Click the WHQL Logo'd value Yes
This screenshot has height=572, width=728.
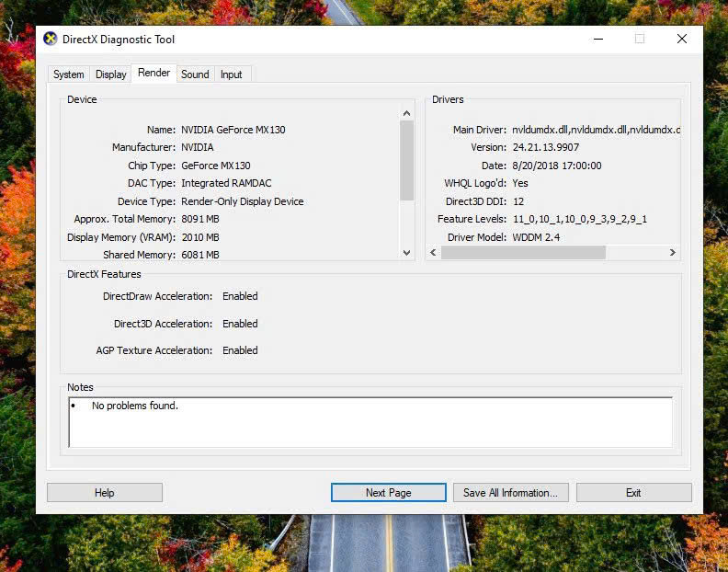click(x=520, y=183)
